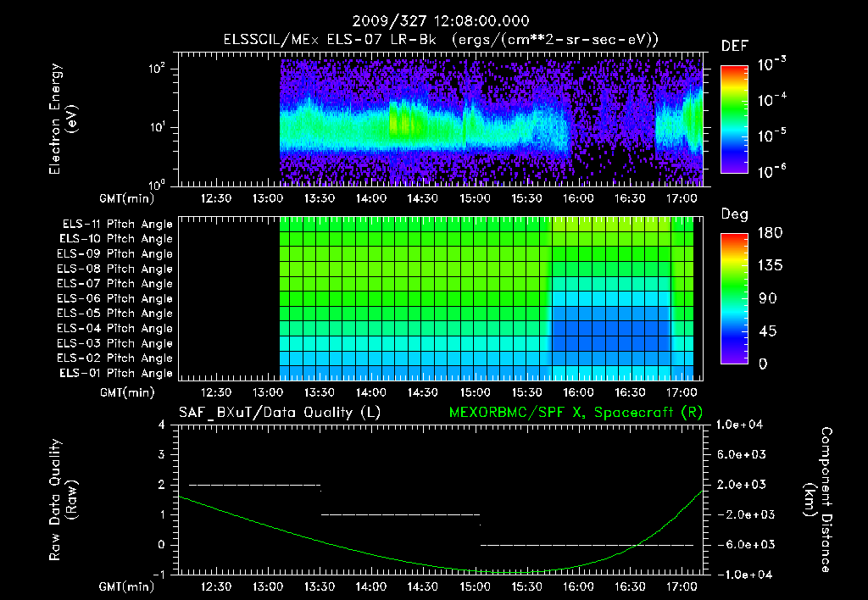The height and width of the screenshot is (600, 868).
Task: Select the ELS-08 Pitch Angle row label
Action: tap(115, 269)
